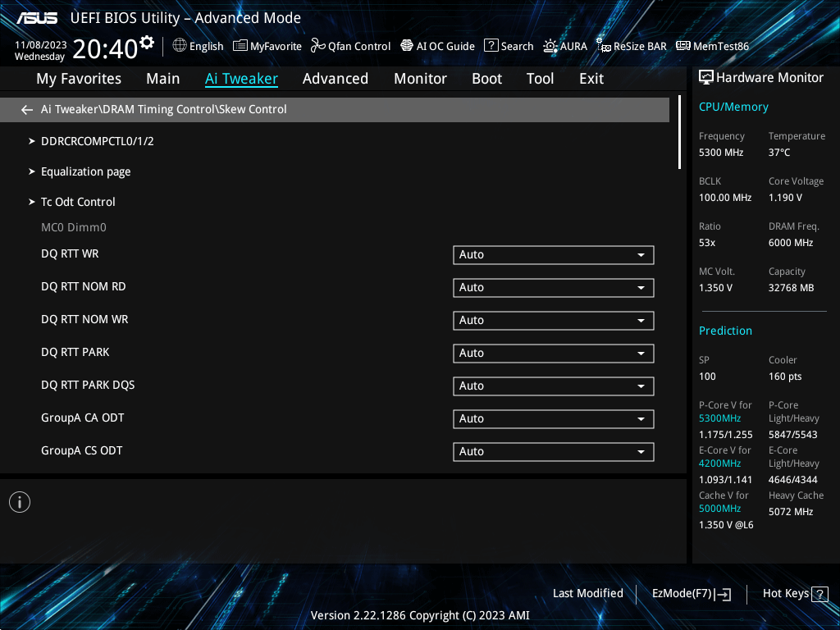Click the CPU/Memory section heading
This screenshot has width=840, height=630.
pyautogui.click(x=733, y=107)
